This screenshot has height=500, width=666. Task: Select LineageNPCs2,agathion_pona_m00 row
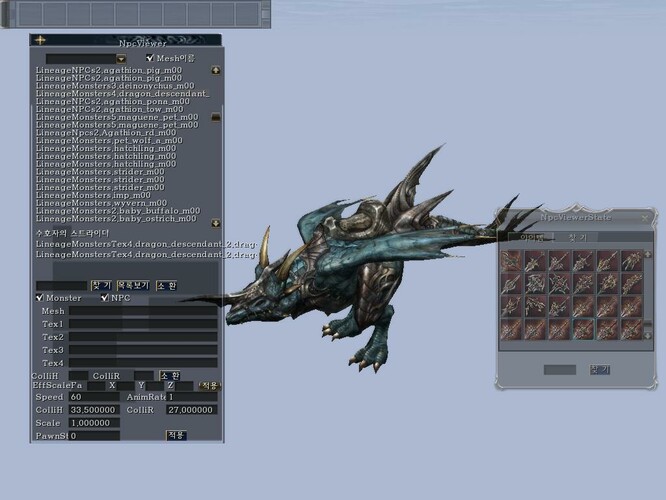(113, 102)
